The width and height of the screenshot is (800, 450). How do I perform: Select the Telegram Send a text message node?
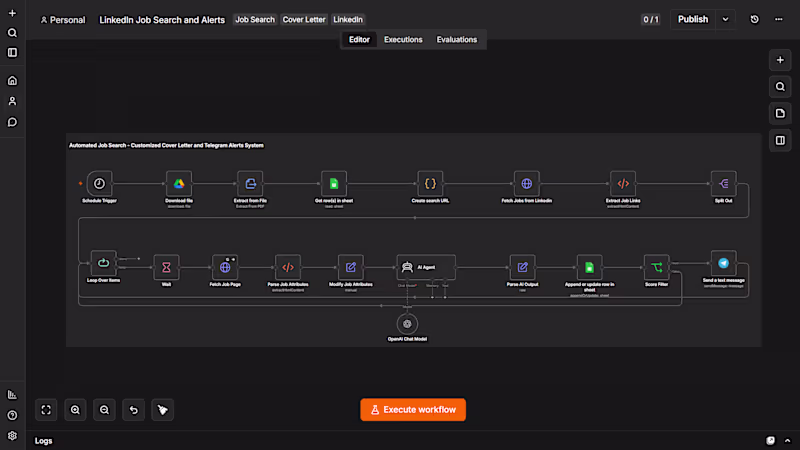723,263
